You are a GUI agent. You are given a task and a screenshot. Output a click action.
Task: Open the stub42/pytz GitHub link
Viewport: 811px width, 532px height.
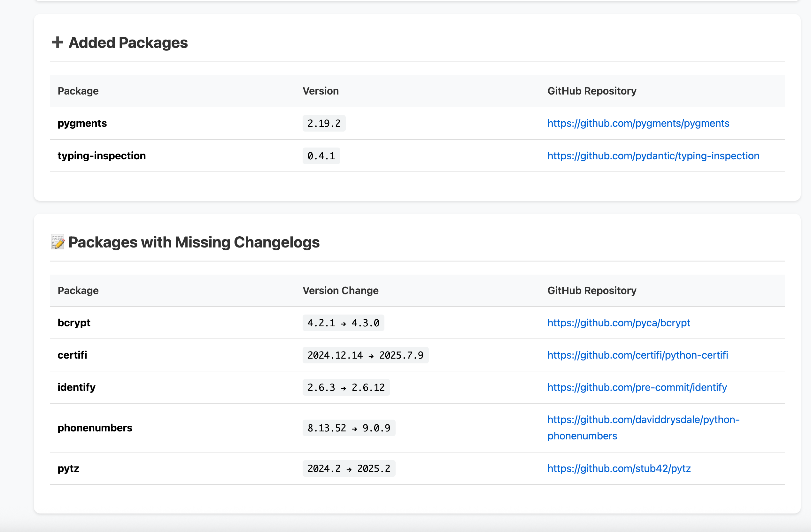click(x=619, y=468)
